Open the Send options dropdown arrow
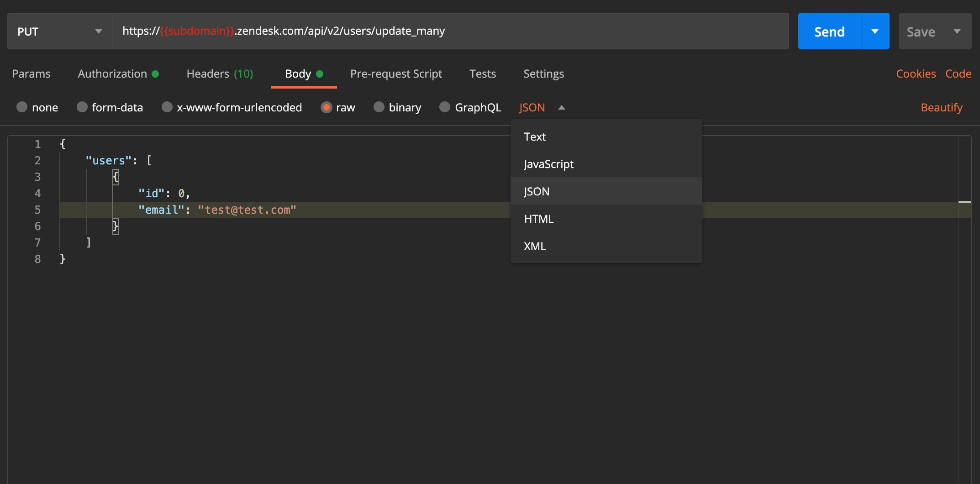This screenshot has width=980, height=484. click(875, 32)
